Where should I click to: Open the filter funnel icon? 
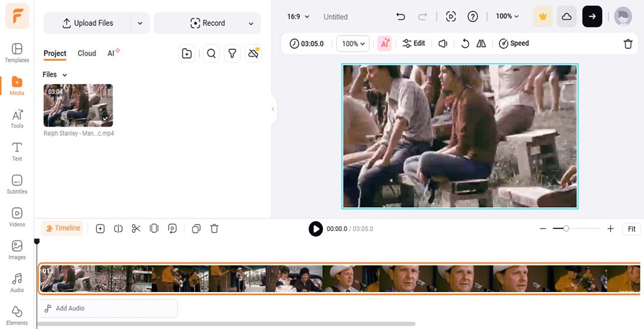coord(232,54)
